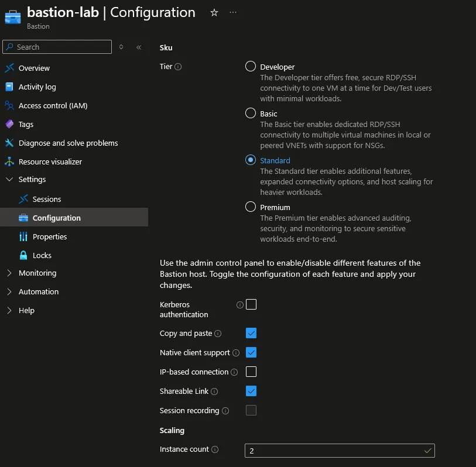Viewport: 476px width, 467px height.
Task: Click the Native client support info icon
Action: [236, 353]
